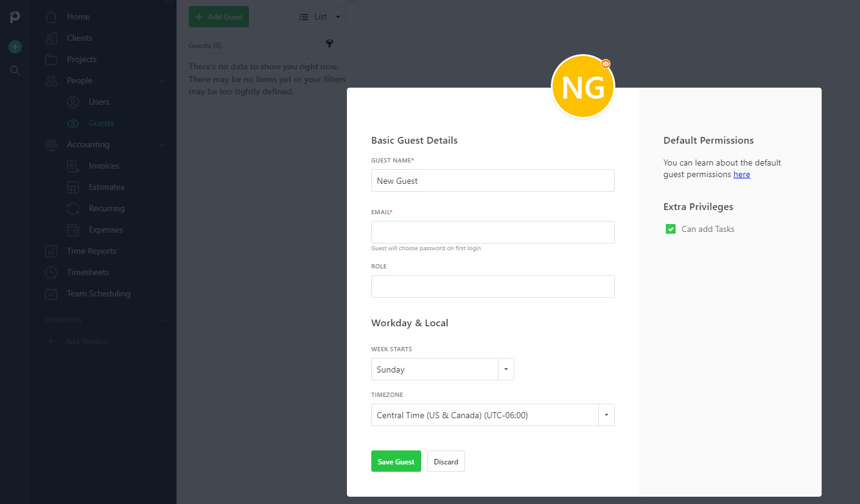
Task: Open Timesheets in the sidebar
Action: pyautogui.click(x=88, y=272)
